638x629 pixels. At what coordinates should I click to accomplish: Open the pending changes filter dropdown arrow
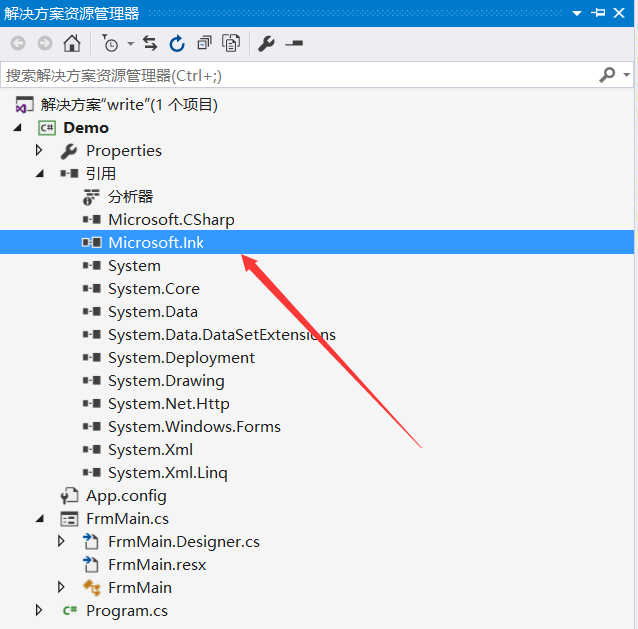tap(130, 44)
